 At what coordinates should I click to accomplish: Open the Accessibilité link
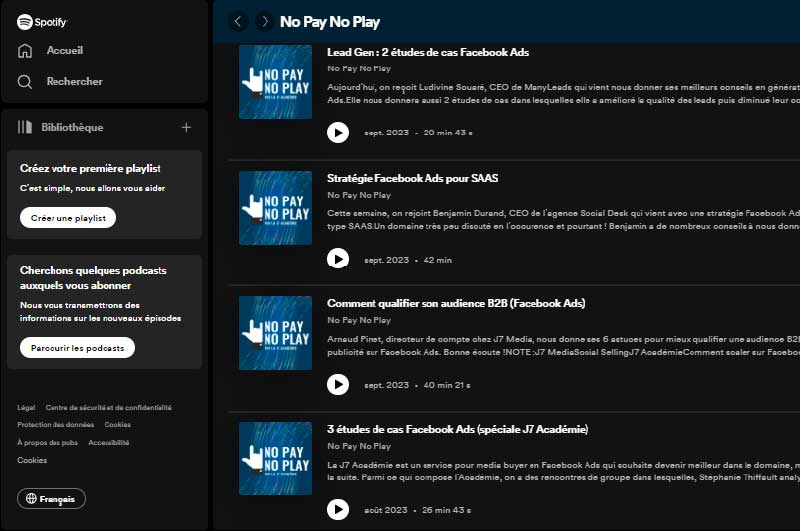pyautogui.click(x=108, y=443)
